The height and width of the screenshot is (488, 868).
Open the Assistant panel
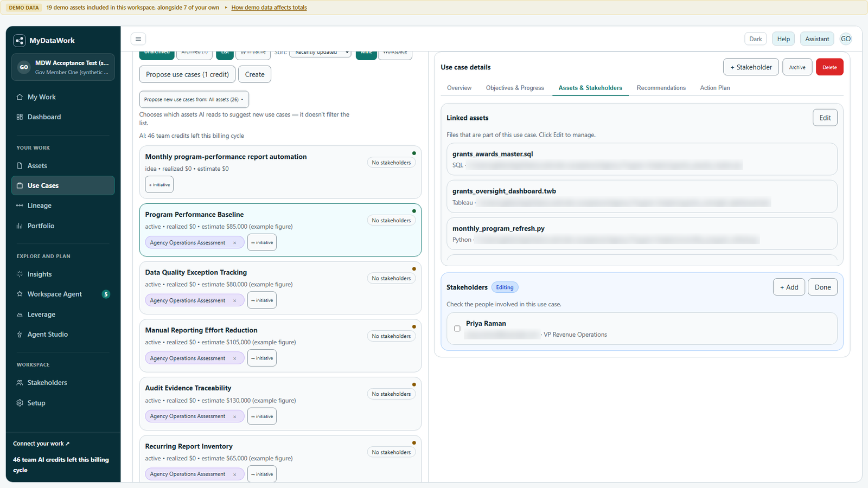tap(817, 39)
